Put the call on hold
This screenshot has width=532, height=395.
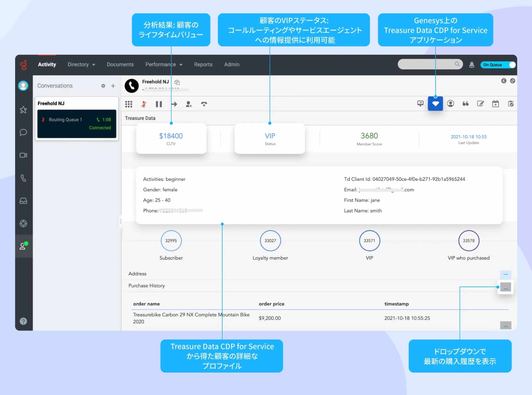click(x=159, y=104)
